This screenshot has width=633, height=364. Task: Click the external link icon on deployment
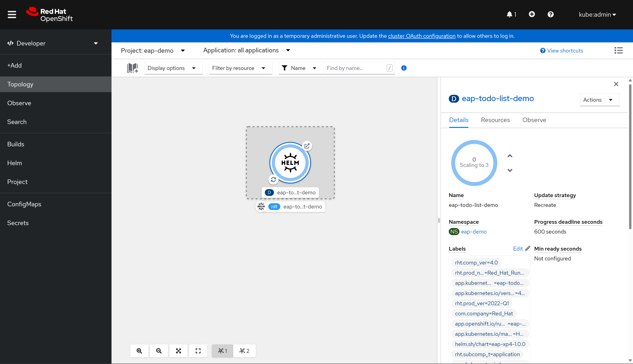[x=307, y=146]
